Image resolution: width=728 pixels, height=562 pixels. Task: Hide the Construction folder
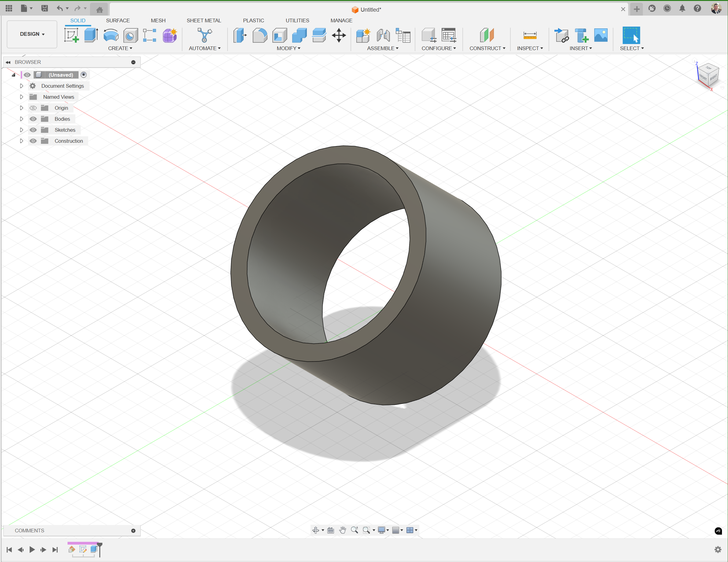33,141
